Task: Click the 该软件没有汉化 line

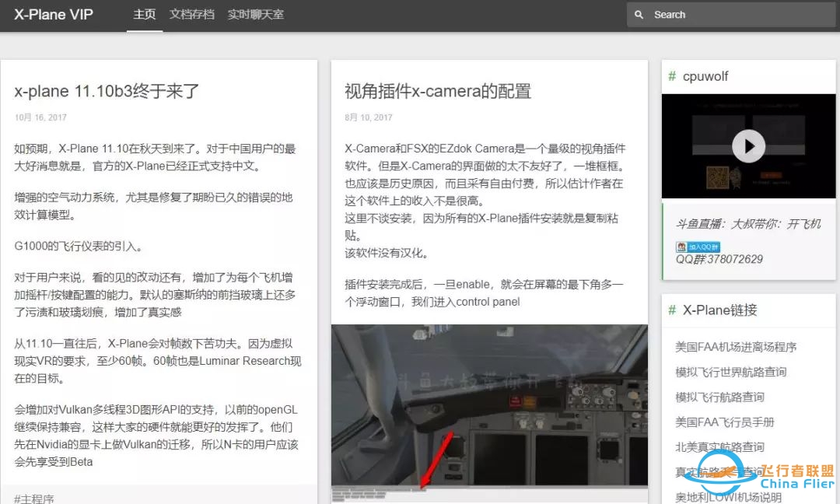Action: click(x=387, y=253)
